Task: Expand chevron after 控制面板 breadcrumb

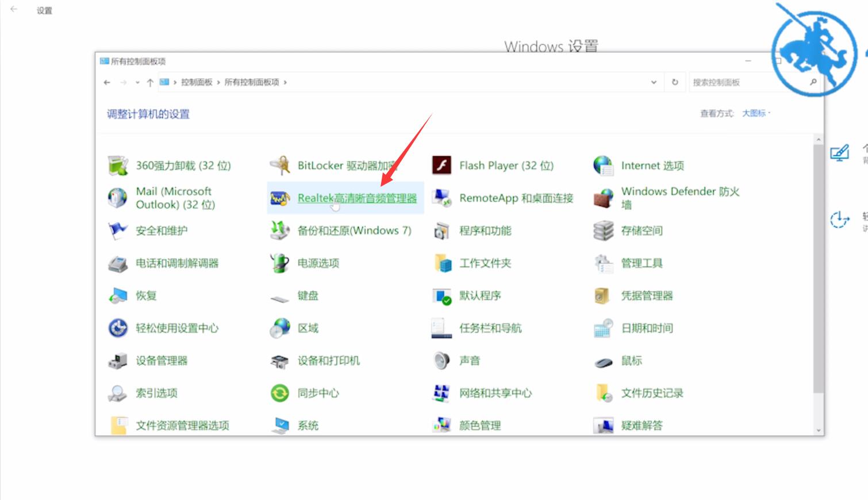Action: tap(218, 82)
